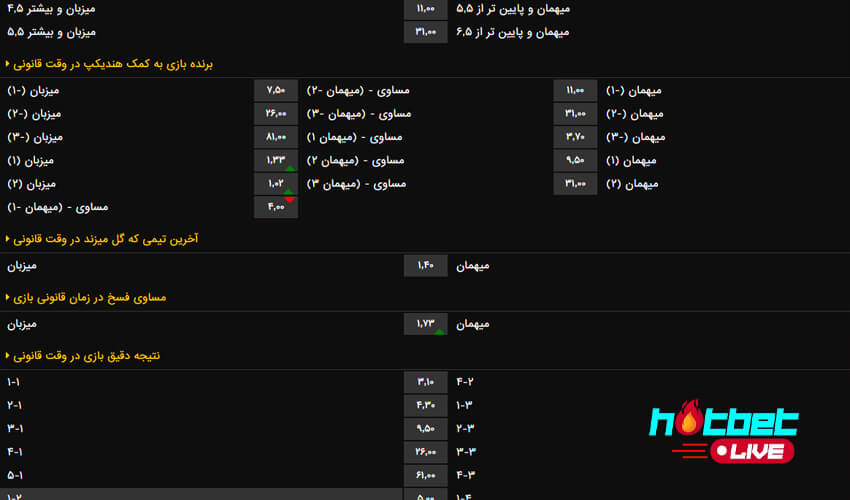The height and width of the screenshot is (500, 850).
Task: Click the red down-arrow on the 1.02 odds
Action: 289,199
